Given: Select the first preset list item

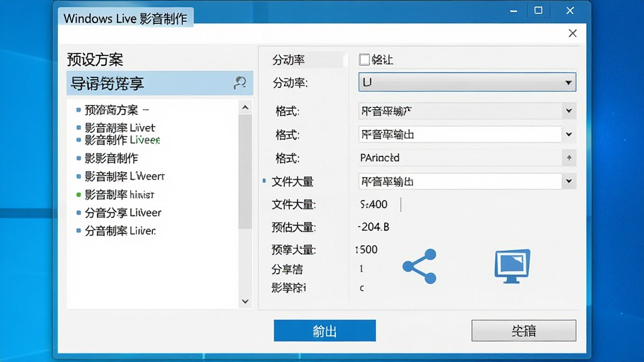Looking at the screenshot, I should click(x=113, y=110).
